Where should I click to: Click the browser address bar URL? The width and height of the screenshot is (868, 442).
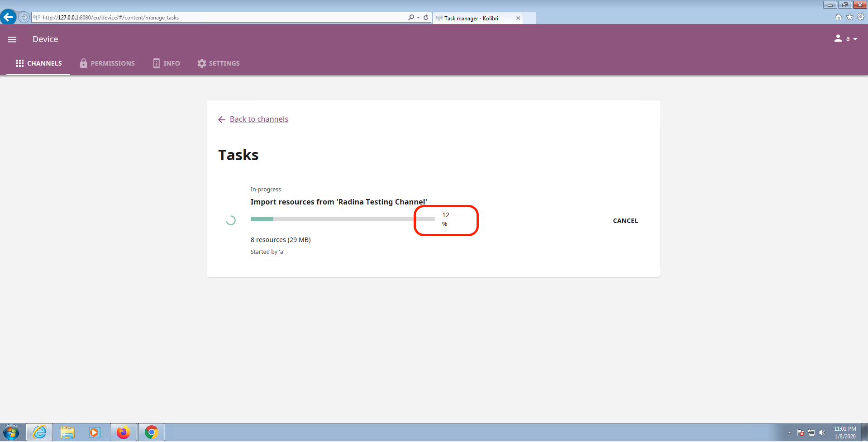[x=110, y=18]
